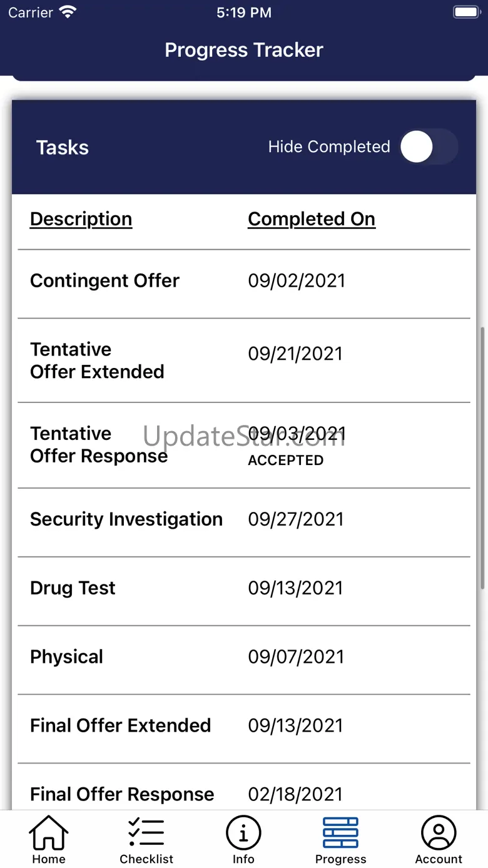Tap the Home house icon

pyautogui.click(x=49, y=833)
